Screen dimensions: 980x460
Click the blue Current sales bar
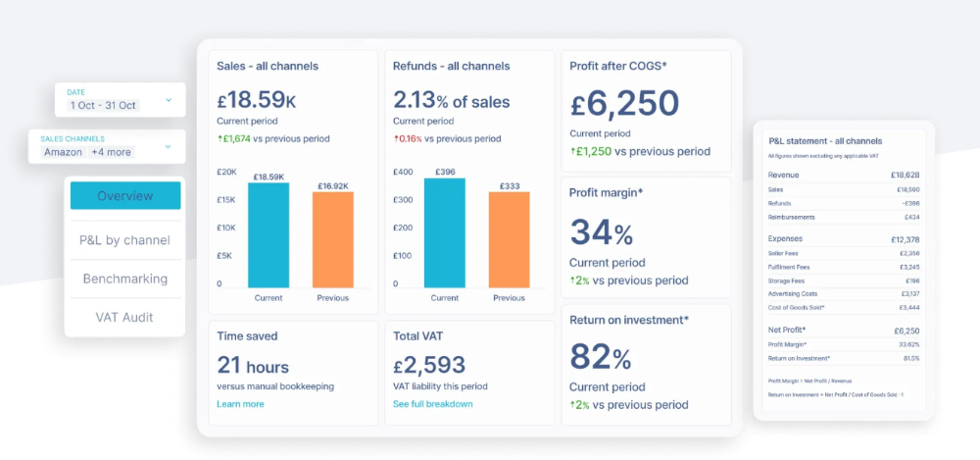(269, 233)
